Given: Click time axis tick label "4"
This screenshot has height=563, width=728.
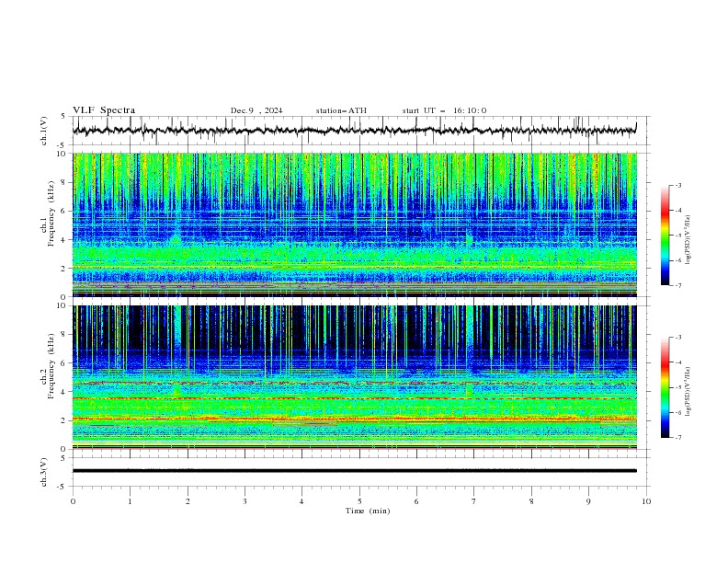Looking at the screenshot, I should [x=302, y=501].
